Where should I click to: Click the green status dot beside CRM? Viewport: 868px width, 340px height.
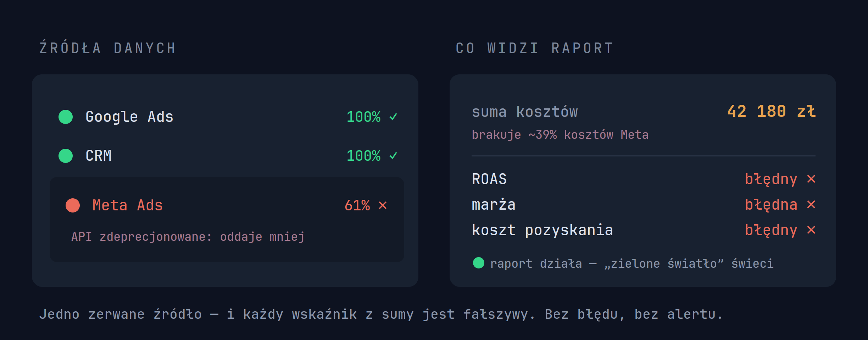(x=66, y=156)
